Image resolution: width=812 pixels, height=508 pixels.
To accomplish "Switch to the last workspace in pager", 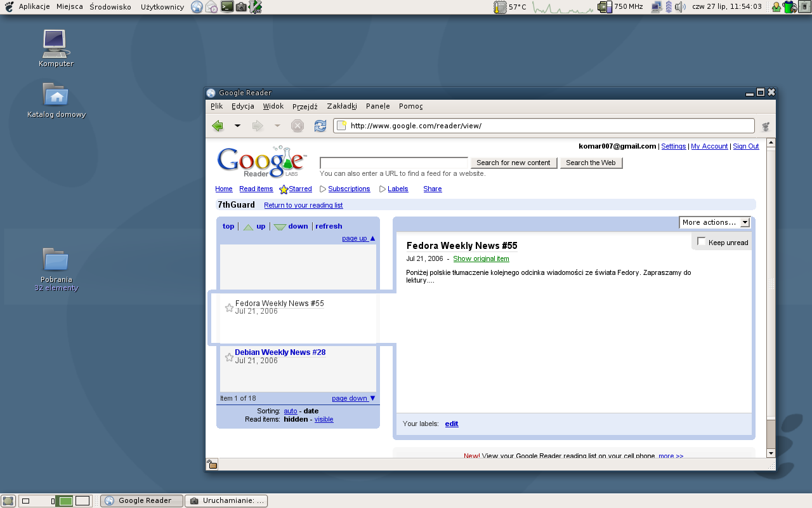I will [x=82, y=501].
